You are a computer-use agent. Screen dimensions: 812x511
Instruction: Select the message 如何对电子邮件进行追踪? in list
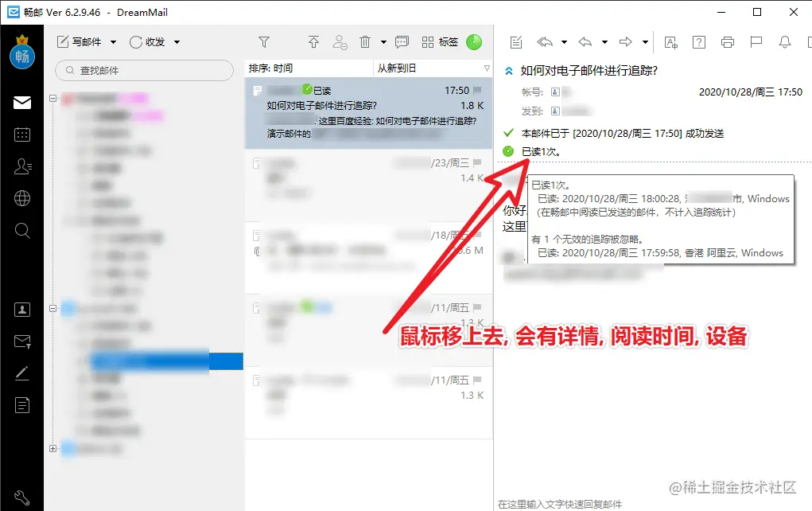tap(368, 113)
